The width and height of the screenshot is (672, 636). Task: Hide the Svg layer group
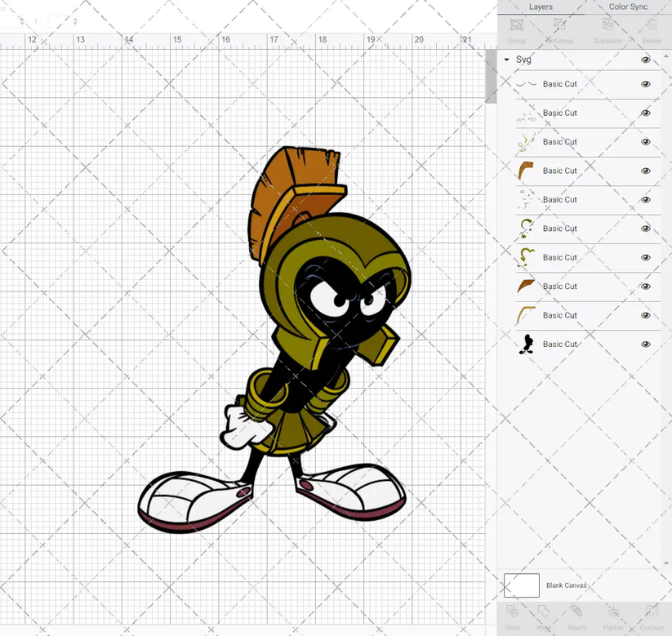pos(645,60)
